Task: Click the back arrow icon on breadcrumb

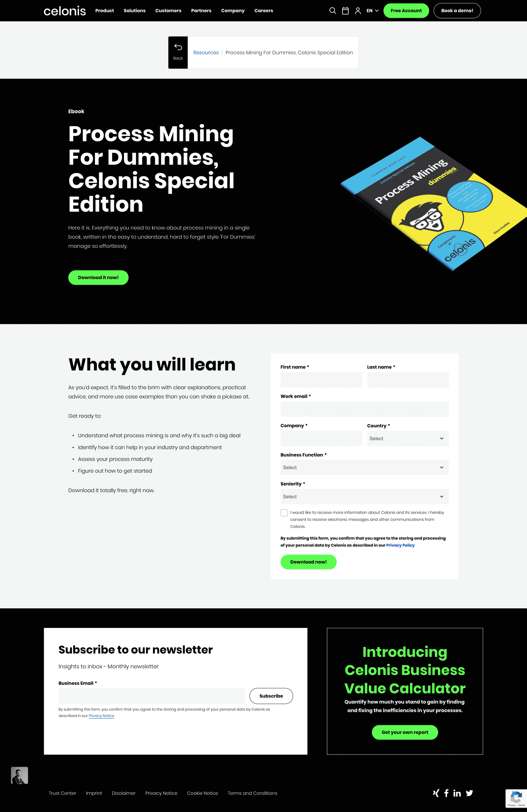Action: [x=178, y=49]
